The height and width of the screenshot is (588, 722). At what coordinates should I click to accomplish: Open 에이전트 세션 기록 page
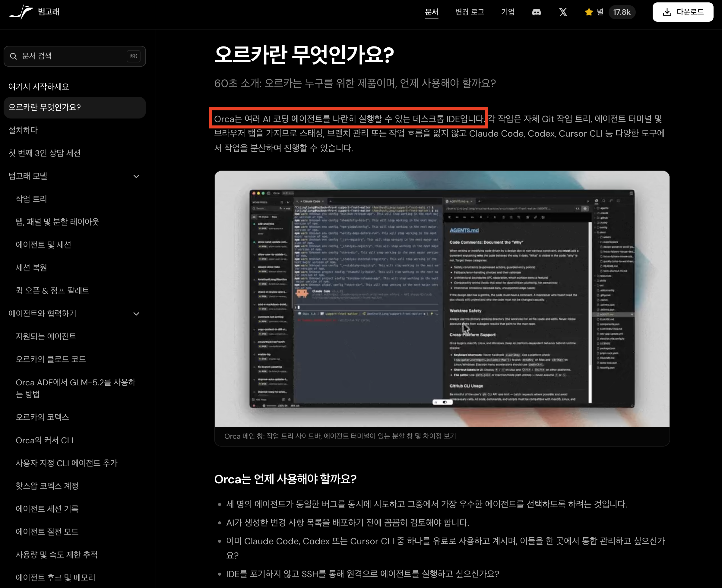[x=47, y=509]
